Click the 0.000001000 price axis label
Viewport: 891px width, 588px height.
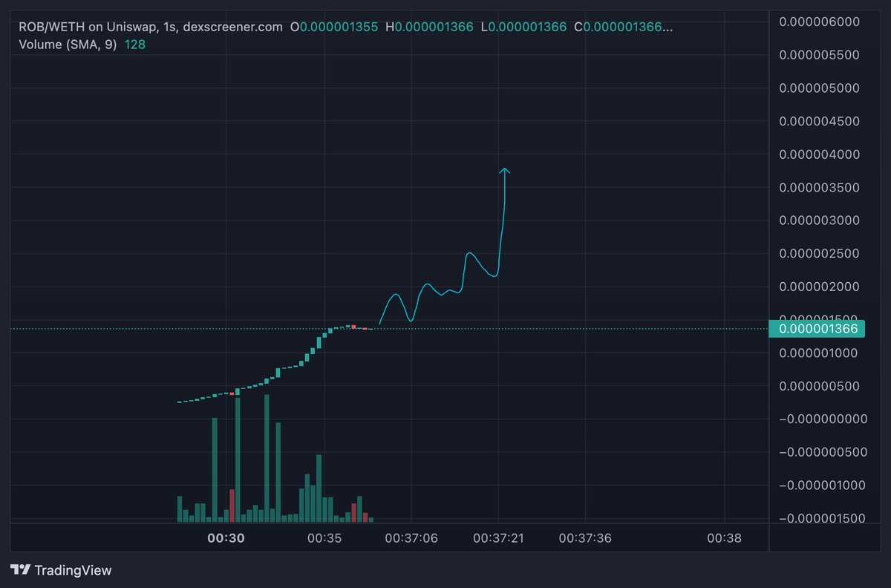click(x=819, y=353)
